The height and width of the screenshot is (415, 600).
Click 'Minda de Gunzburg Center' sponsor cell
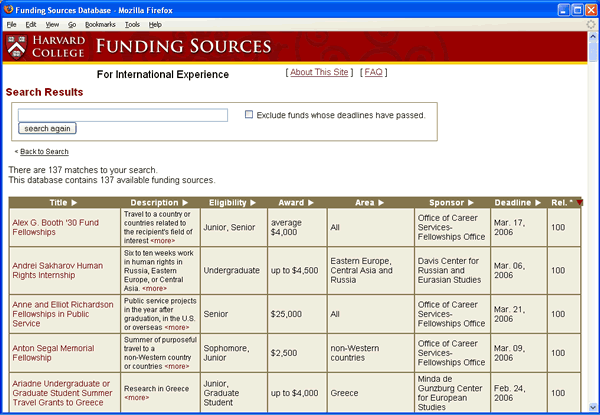[450, 393]
